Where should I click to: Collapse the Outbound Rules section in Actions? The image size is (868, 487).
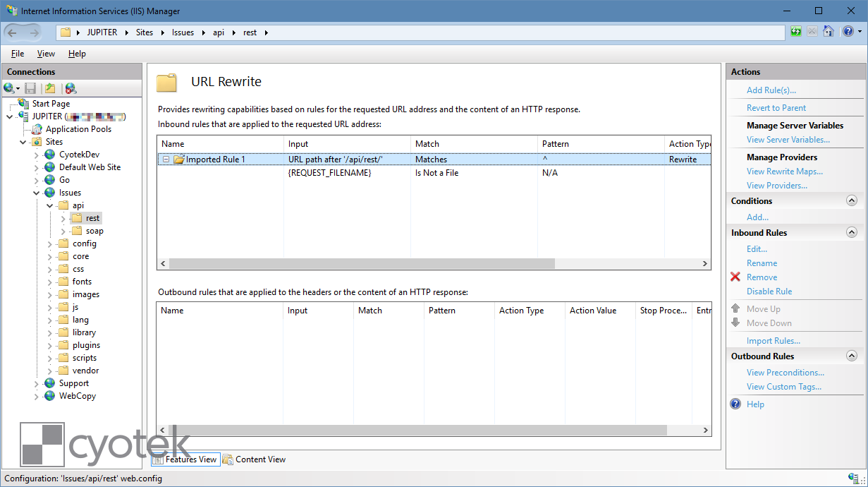pos(851,356)
